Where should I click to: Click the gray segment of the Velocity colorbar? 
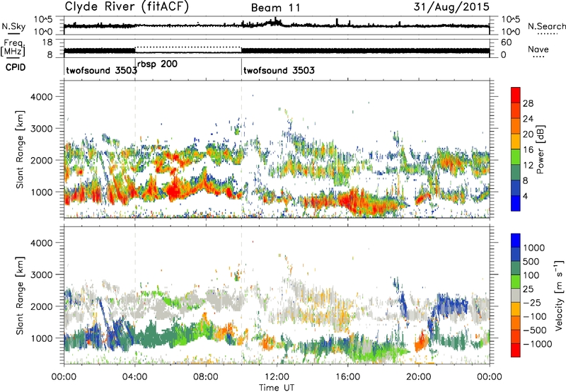tap(516, 295)
